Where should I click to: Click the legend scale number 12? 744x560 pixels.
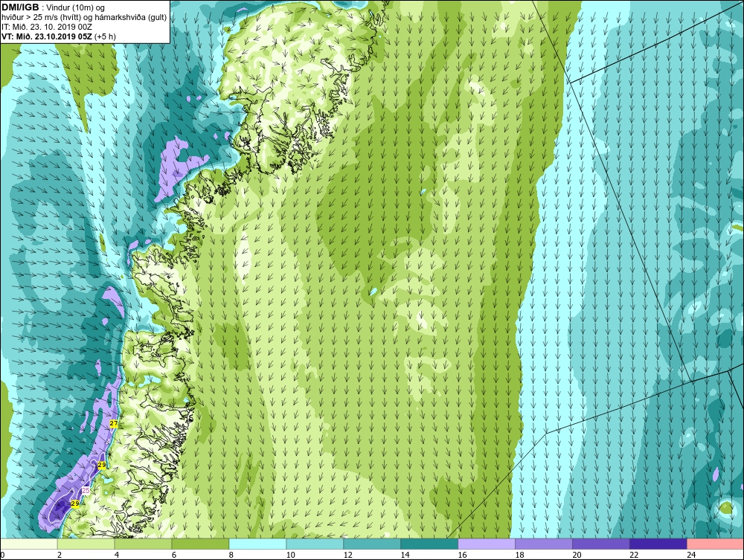click(347, 555)
